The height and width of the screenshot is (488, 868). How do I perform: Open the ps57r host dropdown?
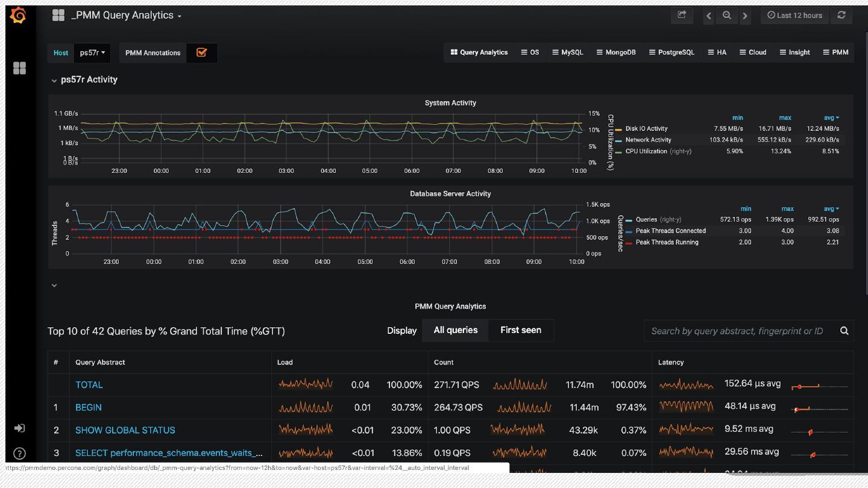coord(92,52)
